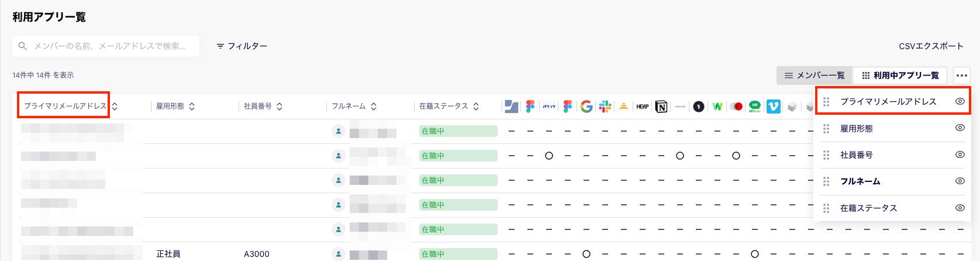Click the 利用アプリ一覧 page heading
The image size is (980, 261).
49,17
